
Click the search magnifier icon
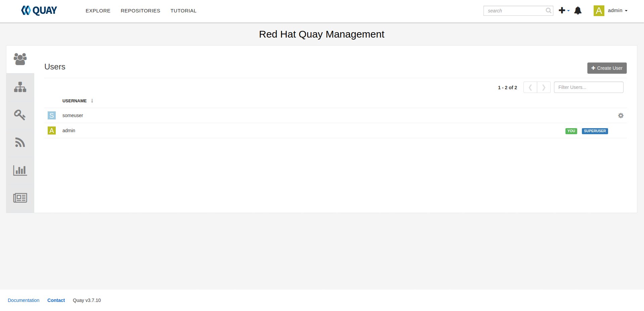point(548,11)
